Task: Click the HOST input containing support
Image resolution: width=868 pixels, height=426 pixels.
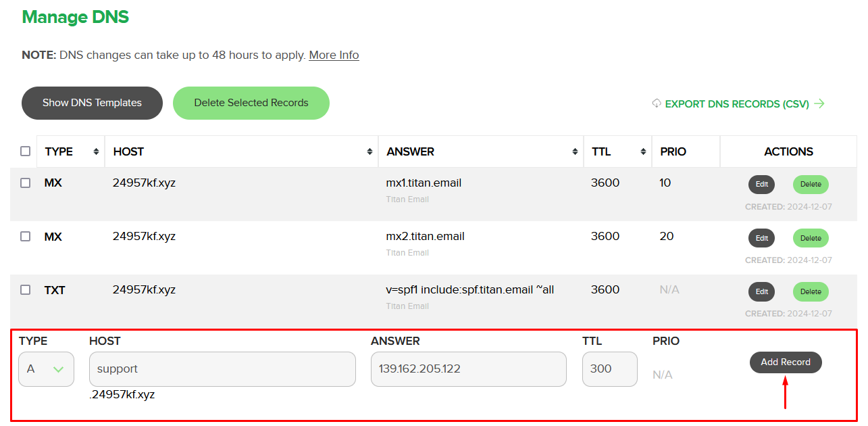Action: [222, 369]
